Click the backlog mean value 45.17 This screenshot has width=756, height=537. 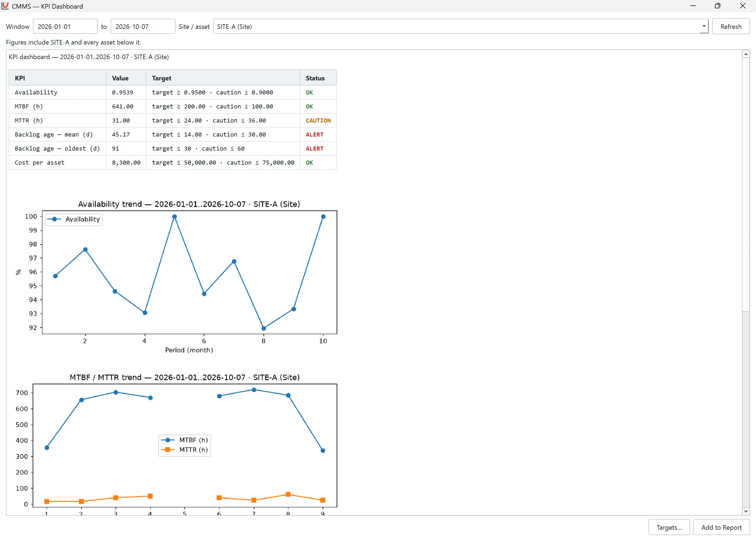click(x=121, y=135)
